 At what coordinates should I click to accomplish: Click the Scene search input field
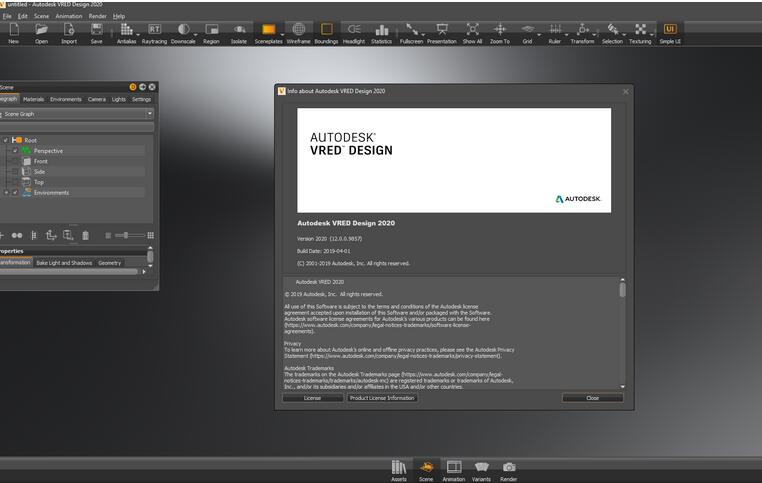point(77,127)
